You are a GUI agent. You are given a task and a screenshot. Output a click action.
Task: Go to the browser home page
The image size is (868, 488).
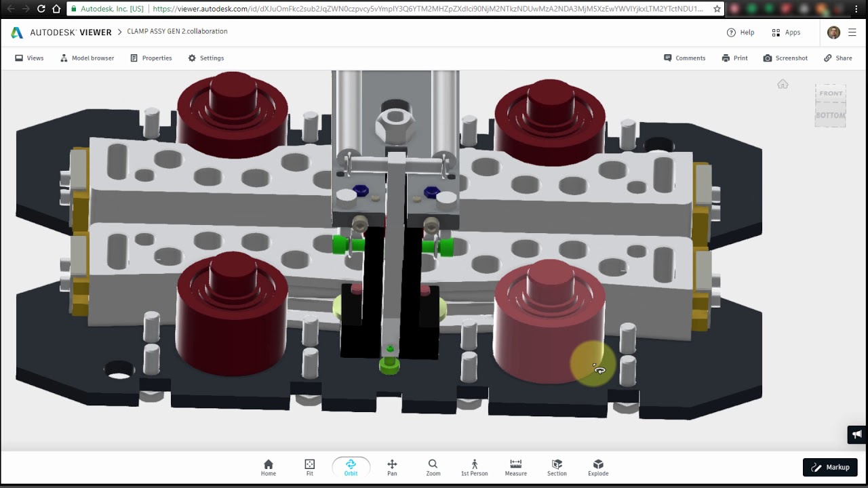(56, 9)
